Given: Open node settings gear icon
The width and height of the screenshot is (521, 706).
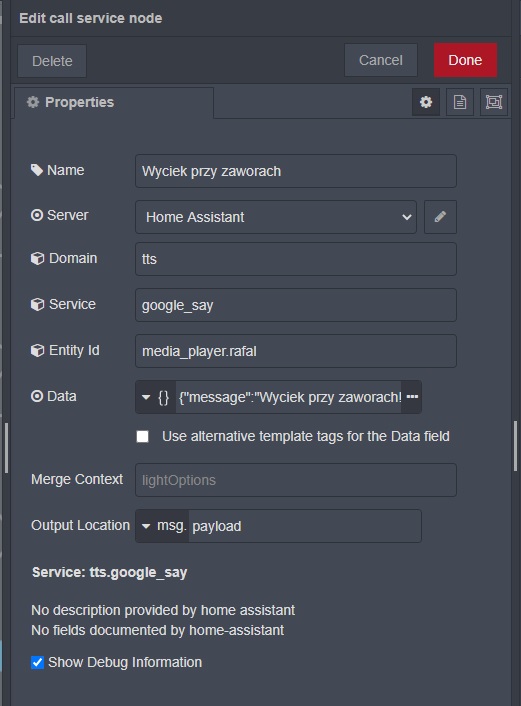Looking at the screenshot, I should point(426,102).
